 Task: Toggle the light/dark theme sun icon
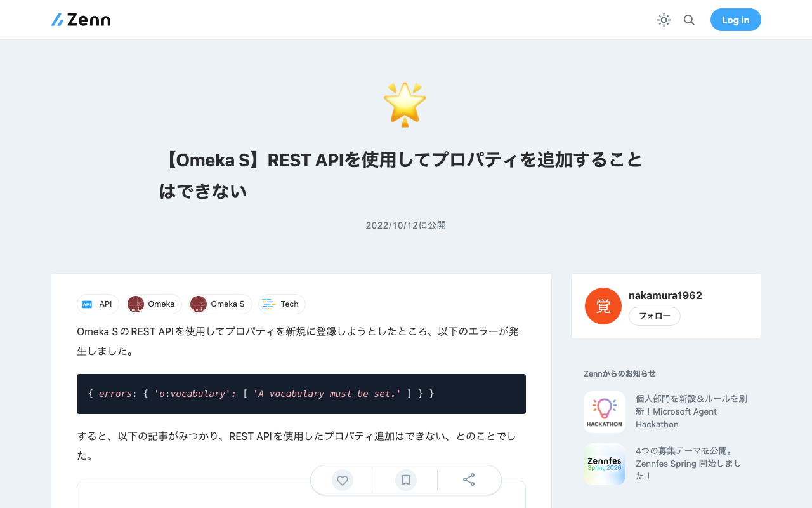point(664,20)
